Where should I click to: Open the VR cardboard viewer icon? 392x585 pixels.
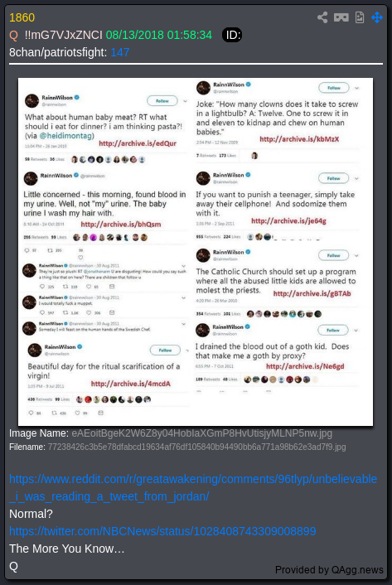coord(341,17)
